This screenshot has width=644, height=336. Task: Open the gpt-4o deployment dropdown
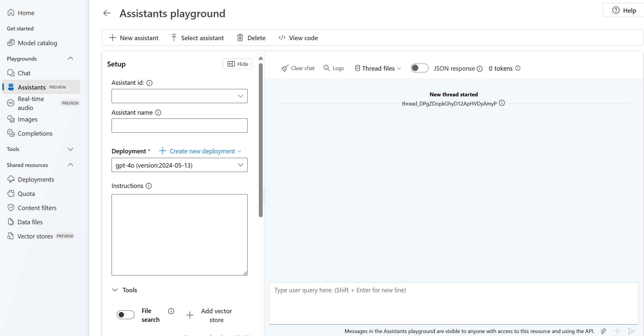[x=179, y=165]
